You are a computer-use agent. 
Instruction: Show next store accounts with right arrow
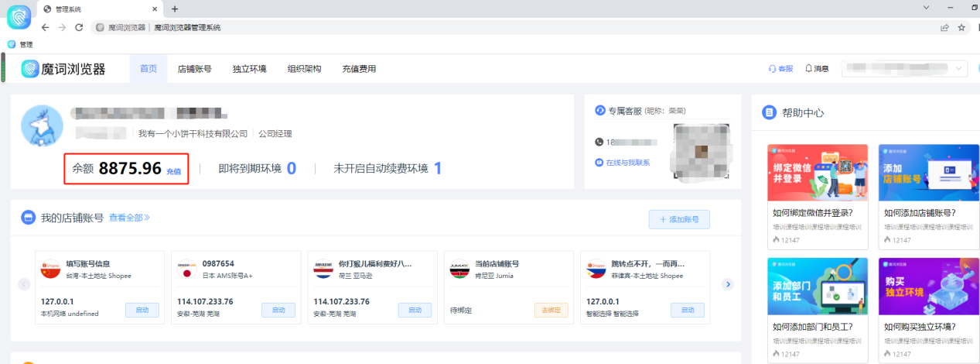click(x=727, y=284)
